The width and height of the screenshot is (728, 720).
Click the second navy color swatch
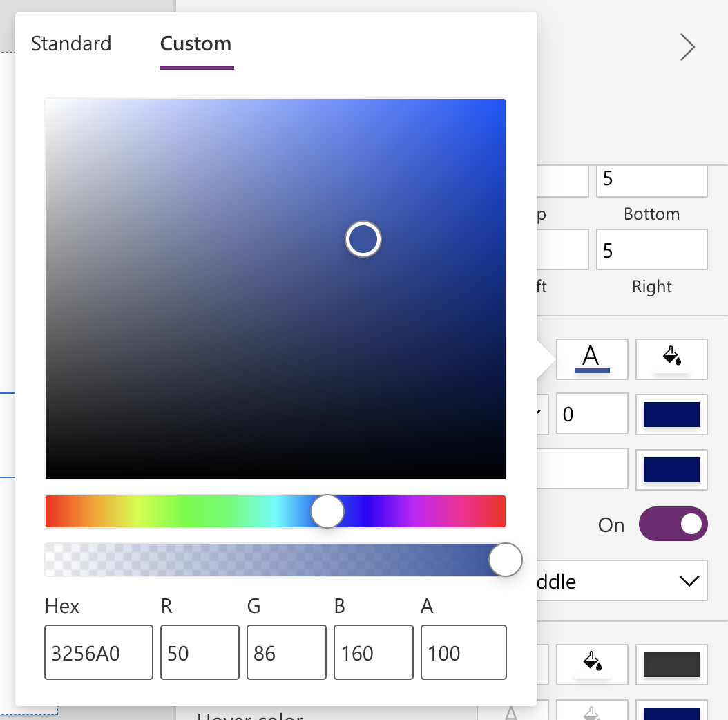(x=671, y=468)
